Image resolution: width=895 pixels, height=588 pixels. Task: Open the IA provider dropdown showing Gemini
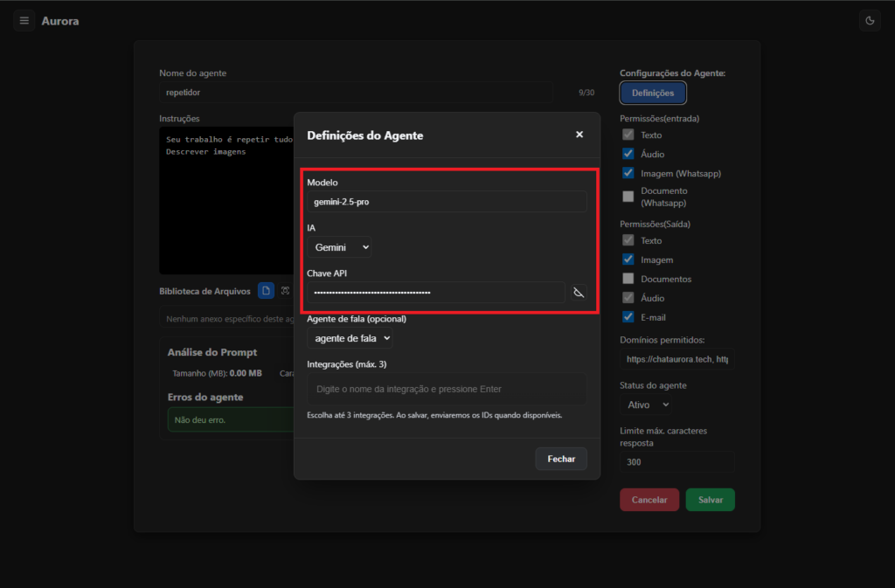click(x=339, y=247)
